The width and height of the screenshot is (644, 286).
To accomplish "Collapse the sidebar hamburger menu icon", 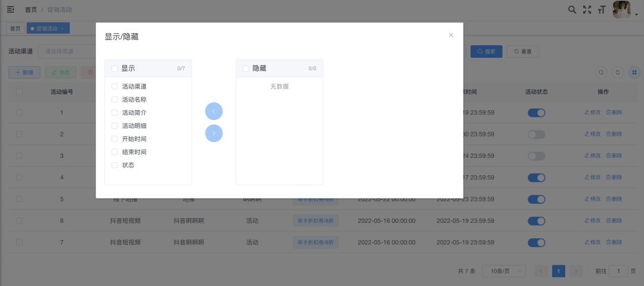I will click(x=11, y=10).
